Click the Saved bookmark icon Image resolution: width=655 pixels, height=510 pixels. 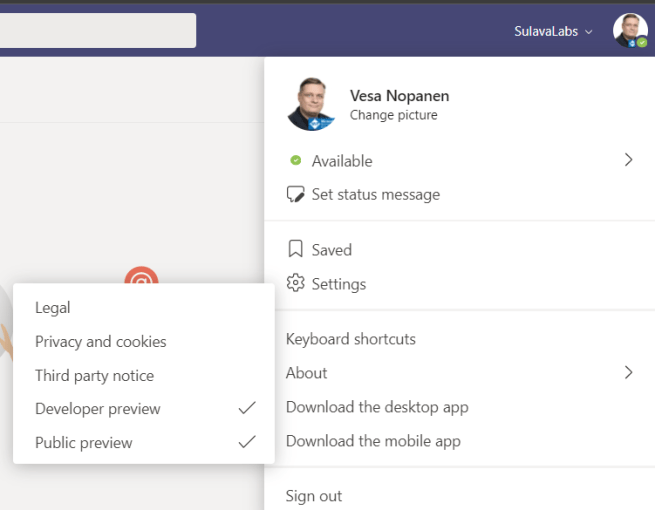tap(295, 249)
